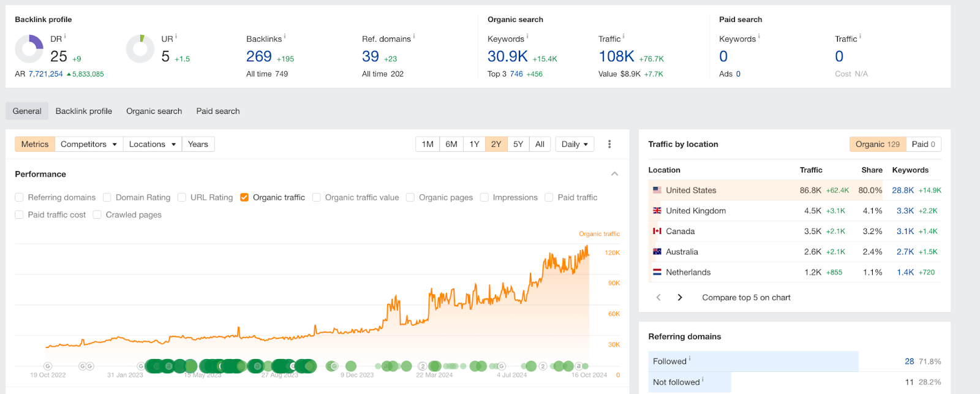Open the Daily granularity dropdown
This screenshot has width=980, height=394.
pos(574,145)
